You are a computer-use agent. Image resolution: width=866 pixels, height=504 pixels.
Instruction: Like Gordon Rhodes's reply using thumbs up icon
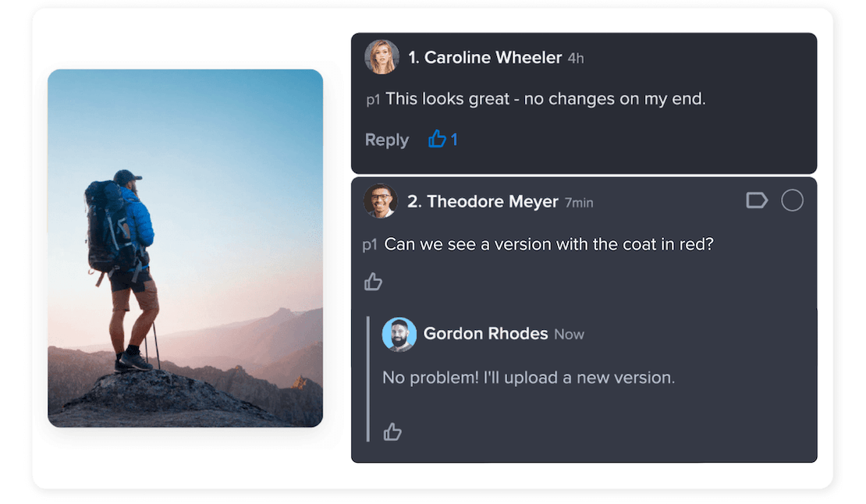[392, 431]
